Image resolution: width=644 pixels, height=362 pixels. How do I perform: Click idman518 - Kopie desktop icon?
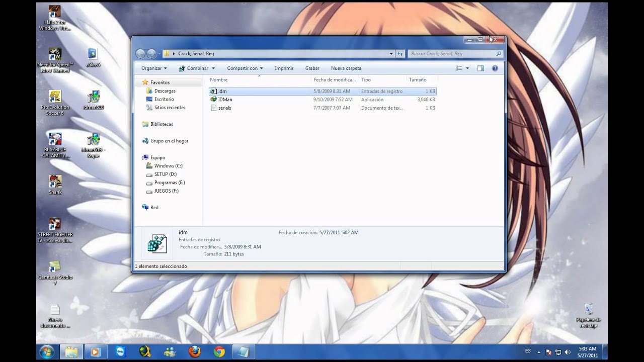point(93,146)
